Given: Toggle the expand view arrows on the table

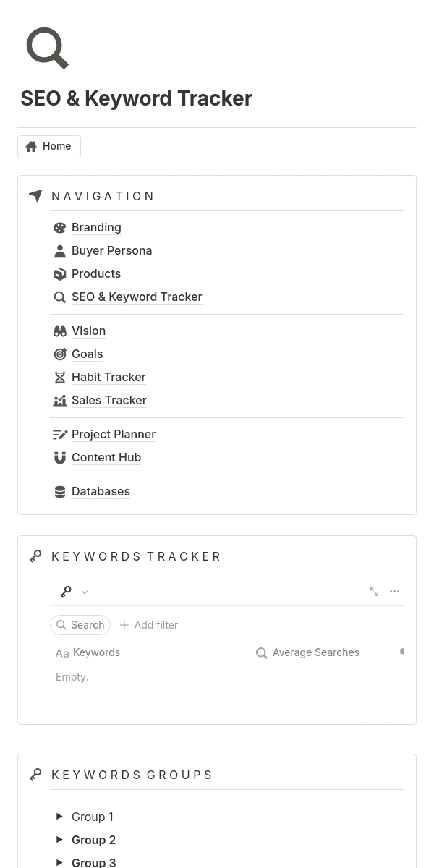Looking at the screenshot, I should 374,591.
